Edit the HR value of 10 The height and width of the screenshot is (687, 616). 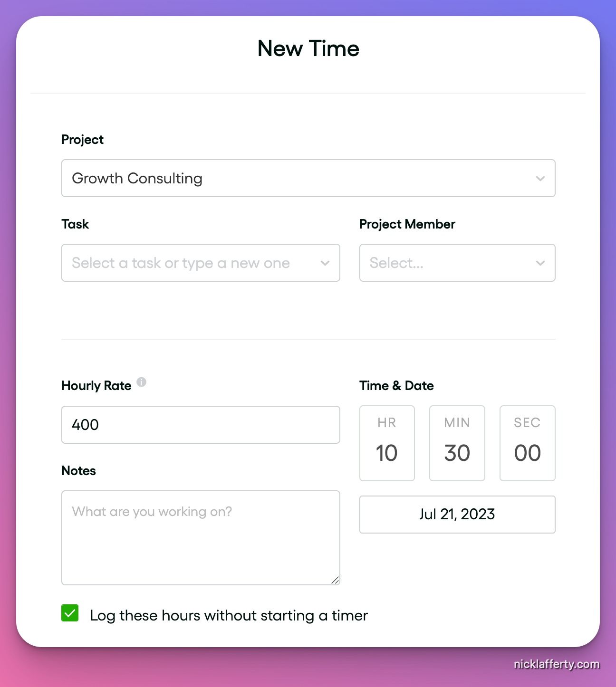coord(386,453)
